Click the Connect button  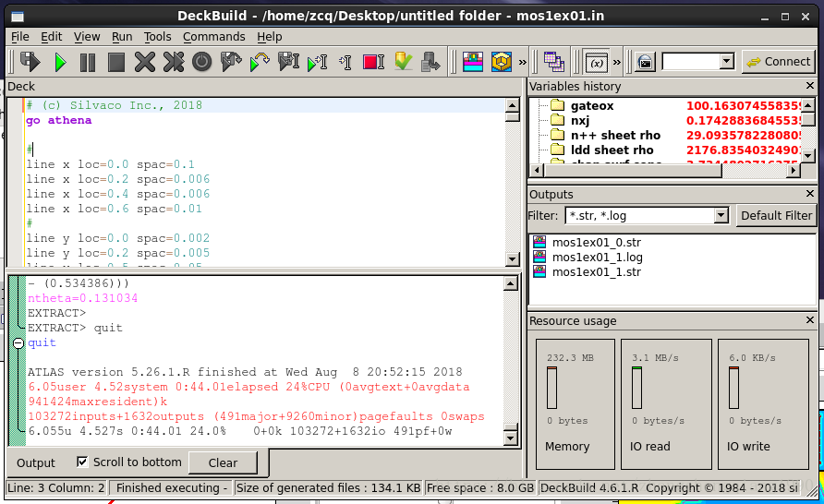coord(779,62)
